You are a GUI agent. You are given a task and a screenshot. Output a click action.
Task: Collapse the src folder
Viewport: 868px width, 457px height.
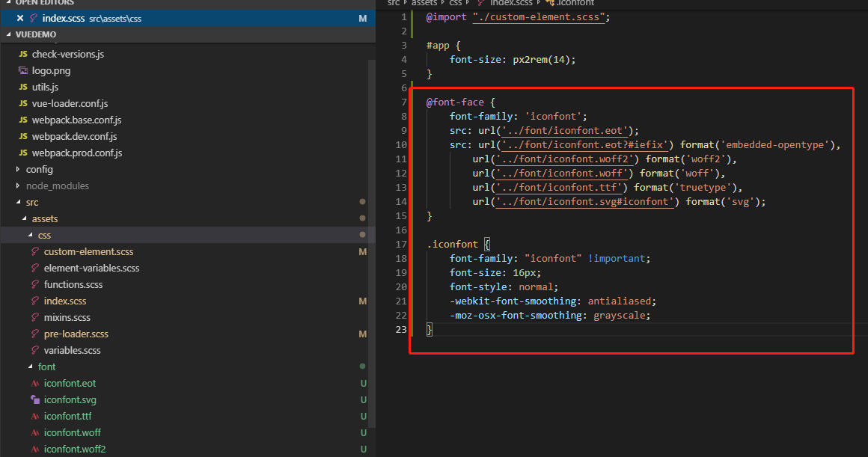click(19, 203)
